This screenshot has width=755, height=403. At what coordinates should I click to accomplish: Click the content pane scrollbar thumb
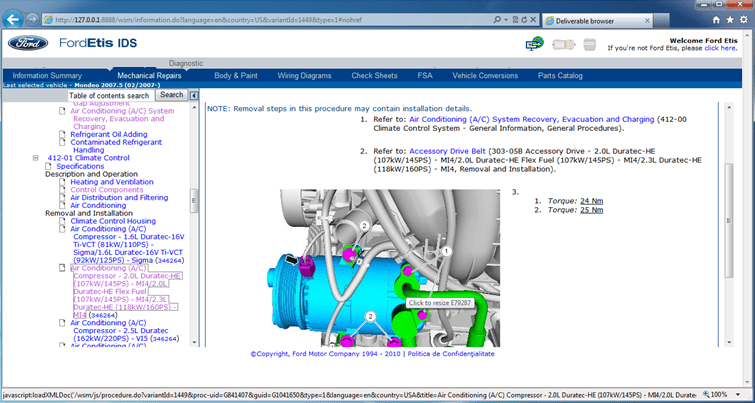(x=729, y=221)
